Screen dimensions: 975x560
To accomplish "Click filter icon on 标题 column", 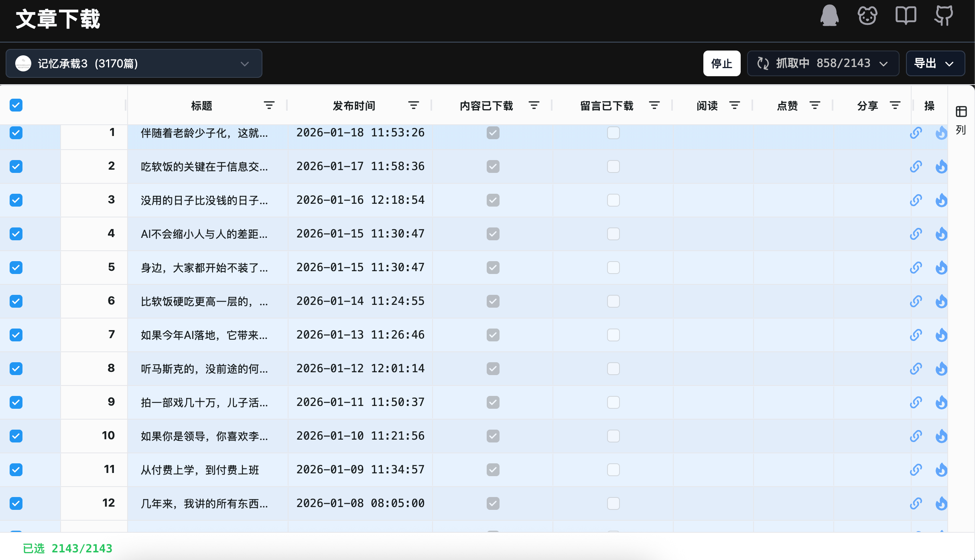I will [269, 106].
